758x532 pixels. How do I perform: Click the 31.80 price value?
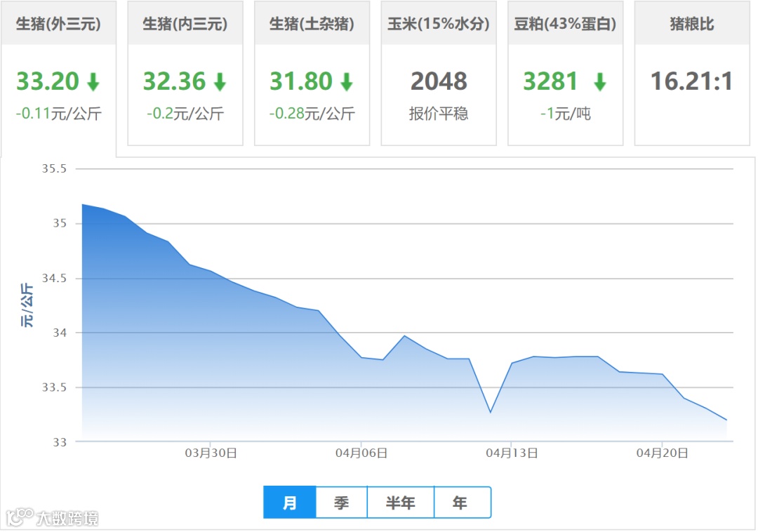point(301,81)
